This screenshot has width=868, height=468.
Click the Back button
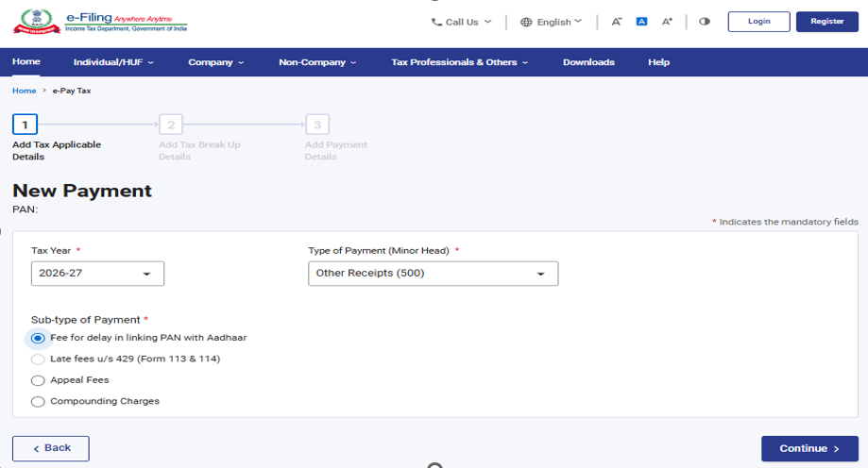(x=51, y=448)
